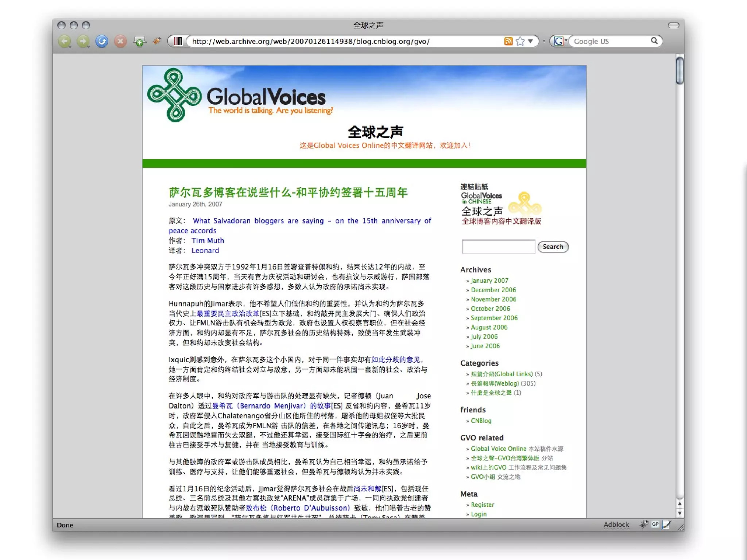The image size is (747, 560).
Task: Open the Tim Muth author link
Action: 208,240
